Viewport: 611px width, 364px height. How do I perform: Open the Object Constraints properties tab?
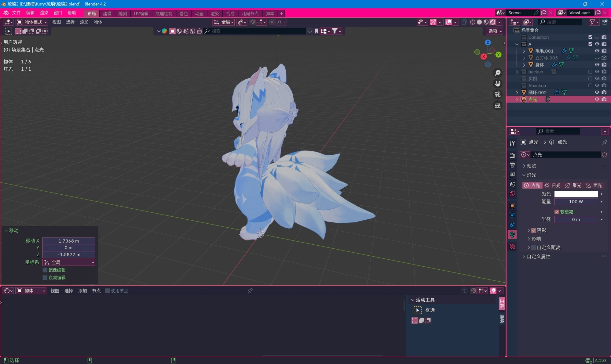(512, 225)
